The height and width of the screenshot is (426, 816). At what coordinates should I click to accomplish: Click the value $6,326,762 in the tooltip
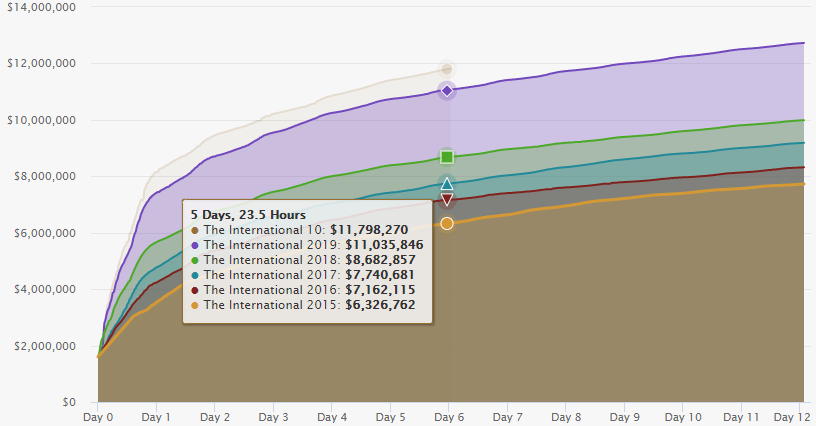point(380,305)
